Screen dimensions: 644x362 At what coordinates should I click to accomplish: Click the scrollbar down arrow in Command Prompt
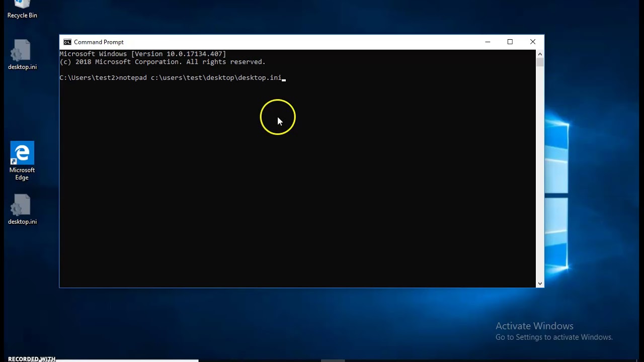(540, 284)
